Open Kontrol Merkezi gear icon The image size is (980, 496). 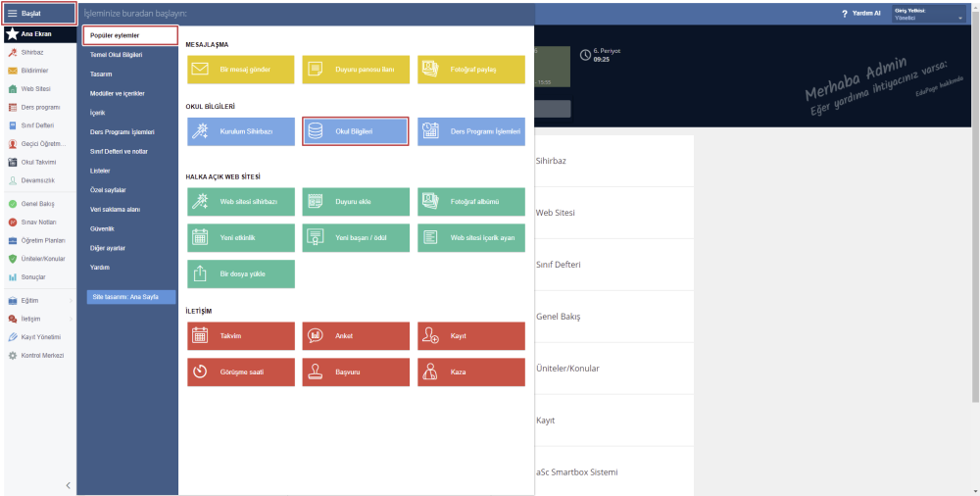(13, 355)
